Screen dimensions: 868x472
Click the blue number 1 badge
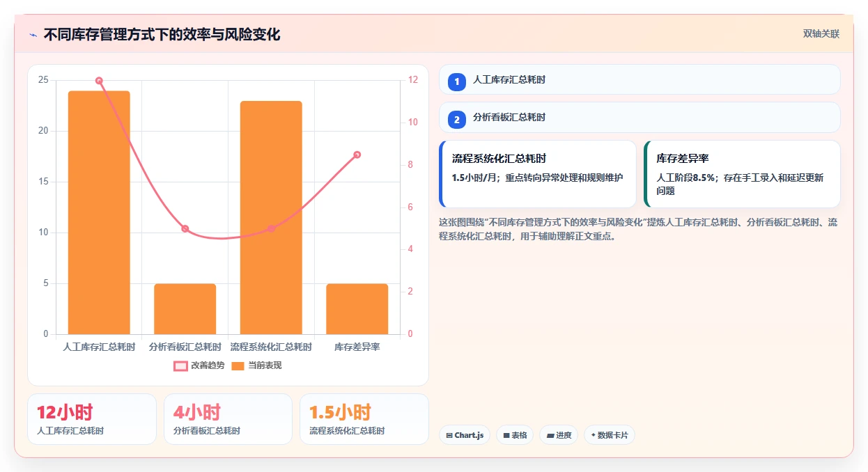(x=457, y=82)
